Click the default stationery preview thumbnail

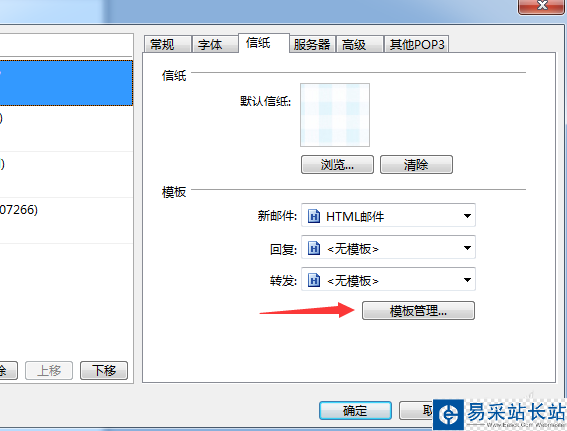click(x=335, y=115)
